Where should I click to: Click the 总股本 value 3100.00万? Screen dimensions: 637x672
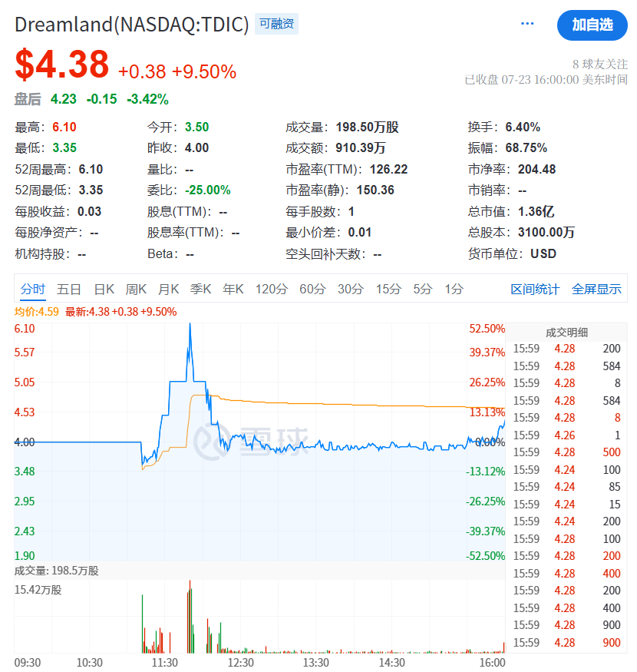tap(546, 232)
